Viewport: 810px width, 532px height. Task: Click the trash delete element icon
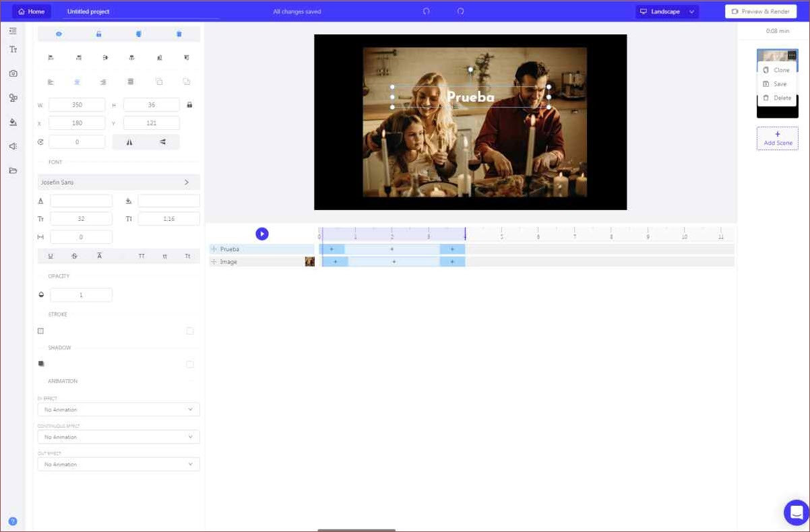(x=179, y=34)
